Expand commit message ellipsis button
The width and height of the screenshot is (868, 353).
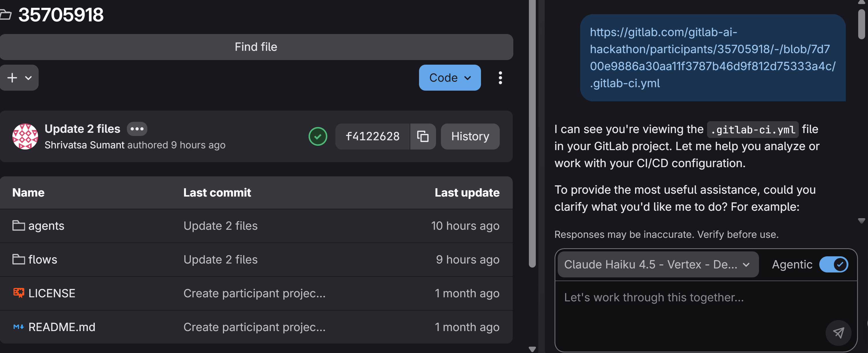[x=137, y=128]
